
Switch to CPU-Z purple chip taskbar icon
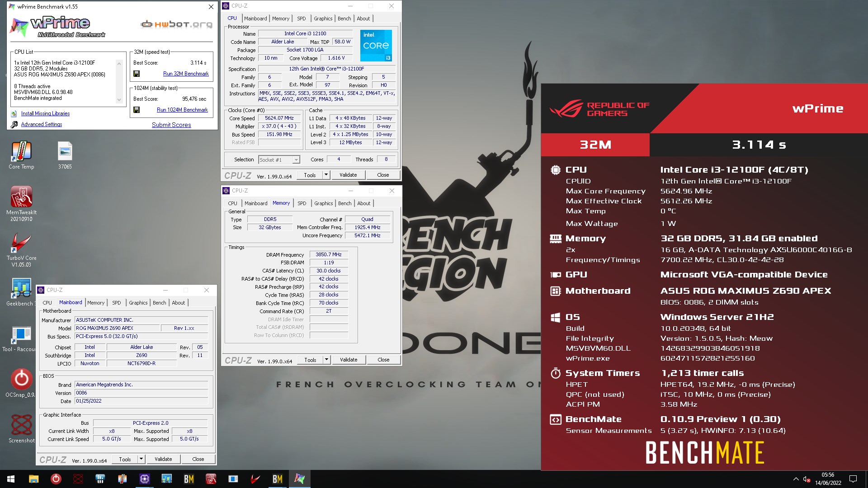[145, 479]
